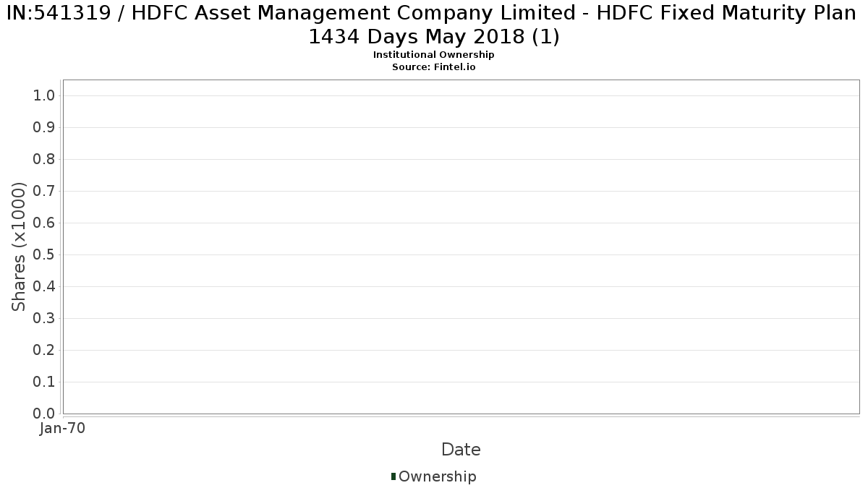Click the center of the empty plot area
This screenshot has width=868, height=488.
(461, 247)
